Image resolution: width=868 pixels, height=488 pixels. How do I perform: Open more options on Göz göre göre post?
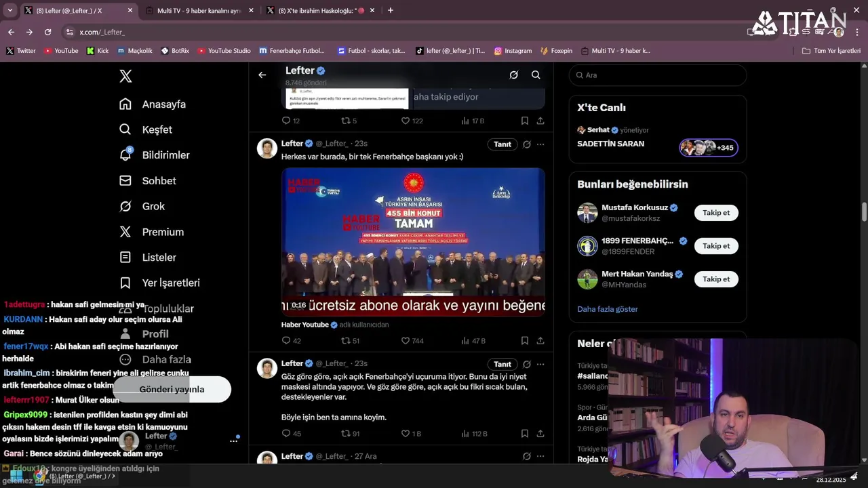540,364
